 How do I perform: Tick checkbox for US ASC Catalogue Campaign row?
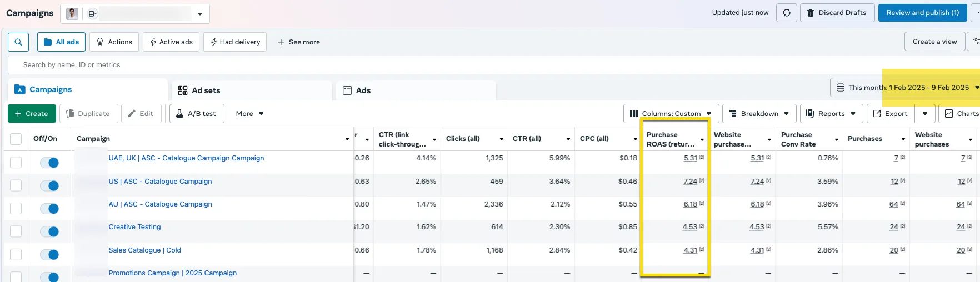pos(16,185)
